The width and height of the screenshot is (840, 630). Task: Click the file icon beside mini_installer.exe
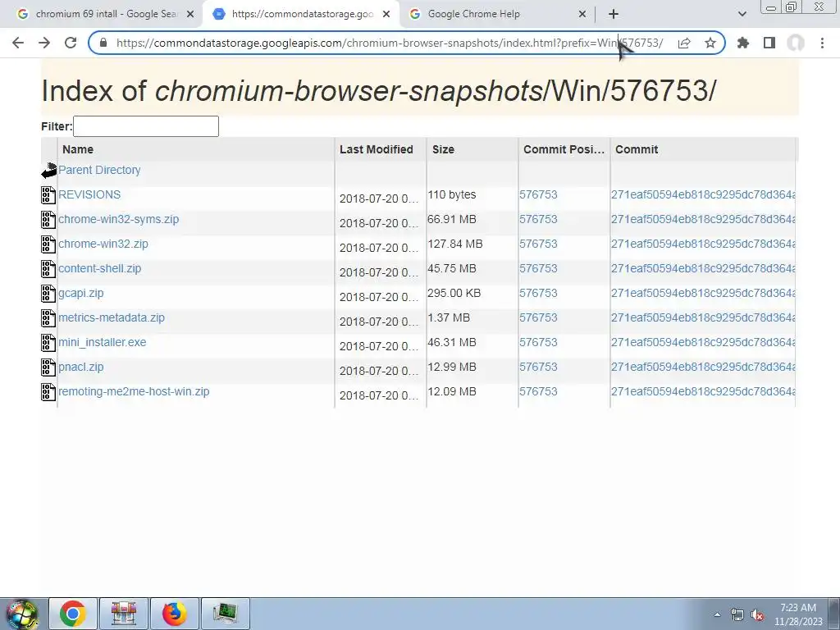48,343
